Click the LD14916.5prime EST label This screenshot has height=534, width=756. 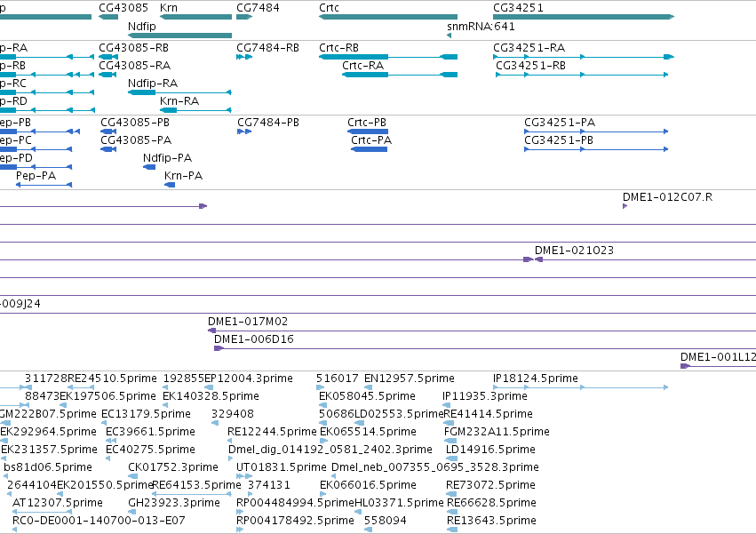click(490, 450)
